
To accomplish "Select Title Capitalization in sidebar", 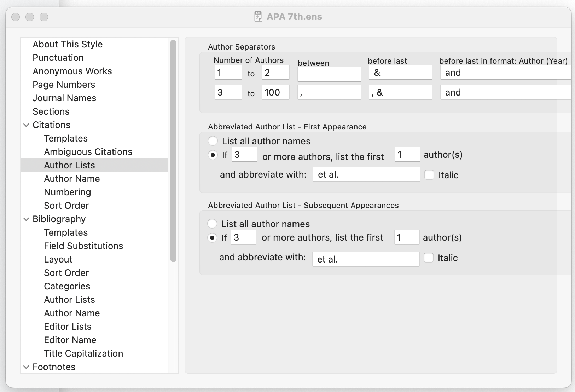I will [83, 353].
